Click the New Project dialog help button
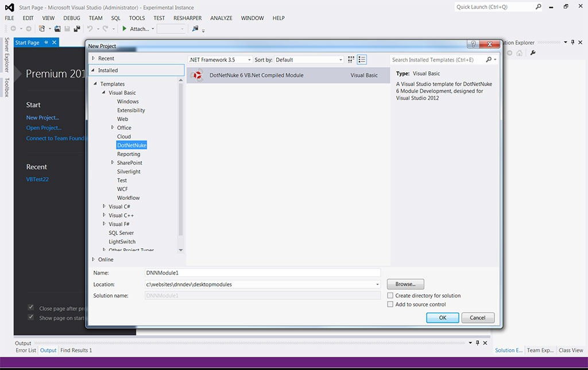This screenshot has width=588, height=370. coord(473,44)
